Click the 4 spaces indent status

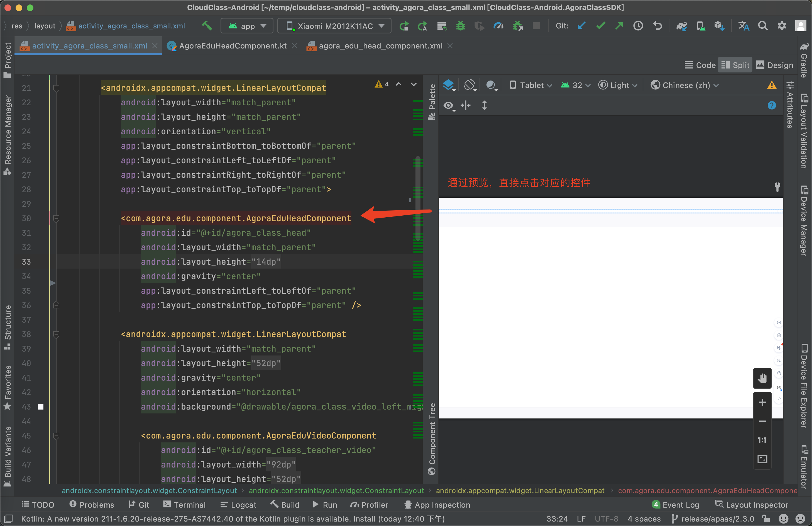644,519
